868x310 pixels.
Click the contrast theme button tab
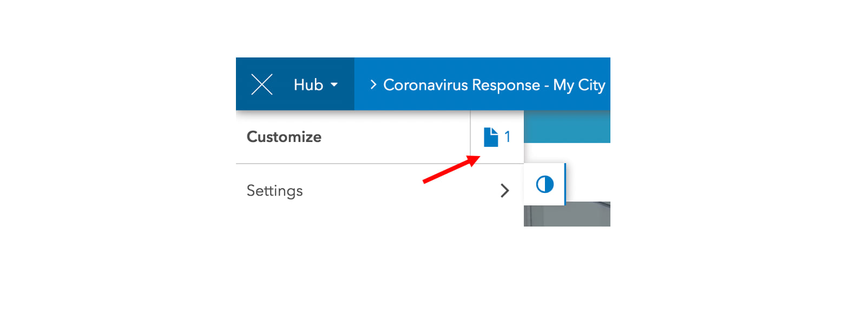coord(544,184)
